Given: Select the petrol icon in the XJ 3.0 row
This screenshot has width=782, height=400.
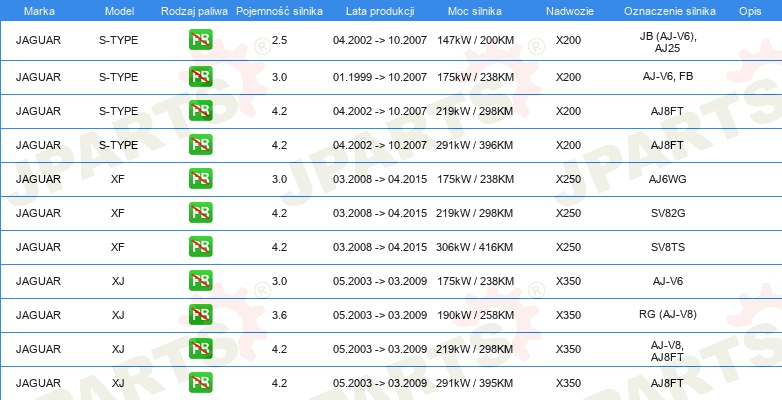Looking at the screenshot, I should point(200,280).
